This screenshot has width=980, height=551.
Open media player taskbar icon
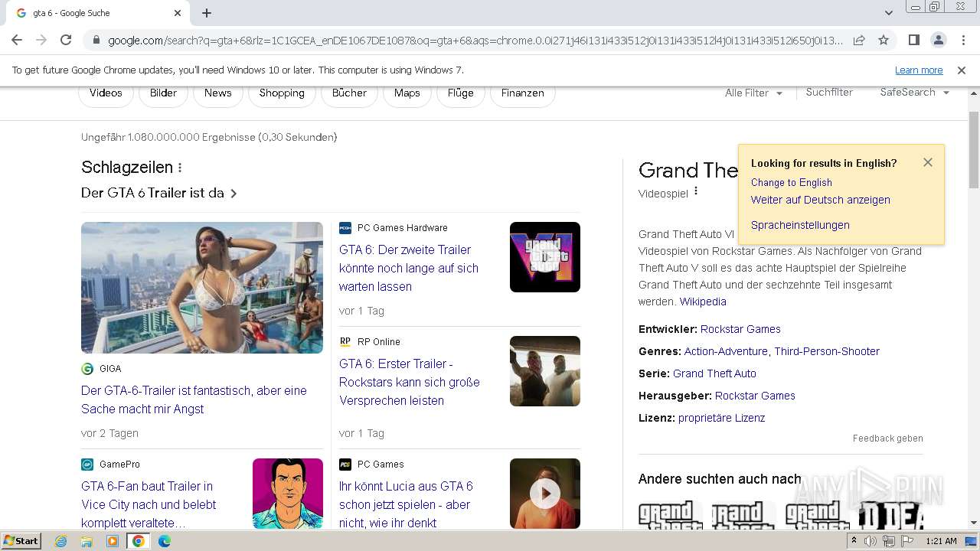click(x=113, y=541)
